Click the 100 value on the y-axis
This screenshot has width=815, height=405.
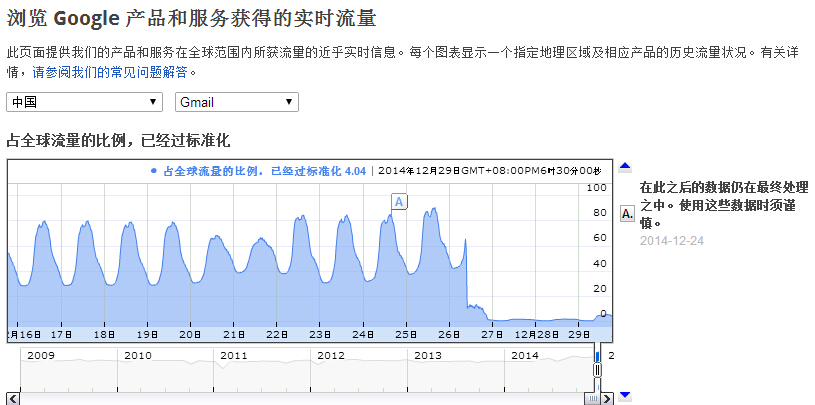pyautogui.click(x=596, y=187)
